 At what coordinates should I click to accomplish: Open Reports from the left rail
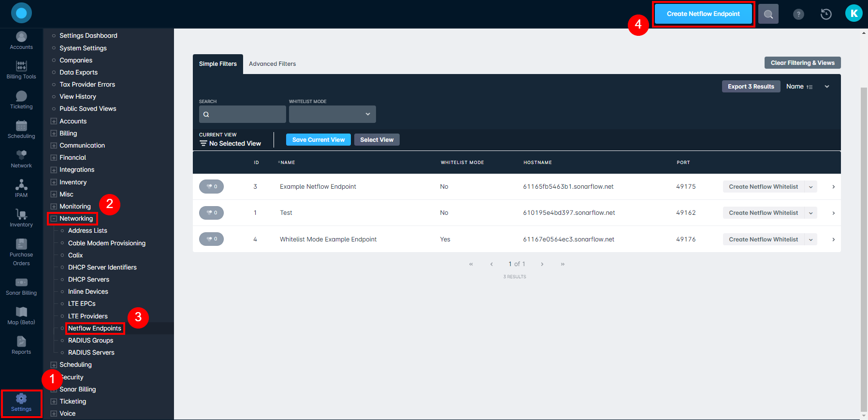[21, 345]
